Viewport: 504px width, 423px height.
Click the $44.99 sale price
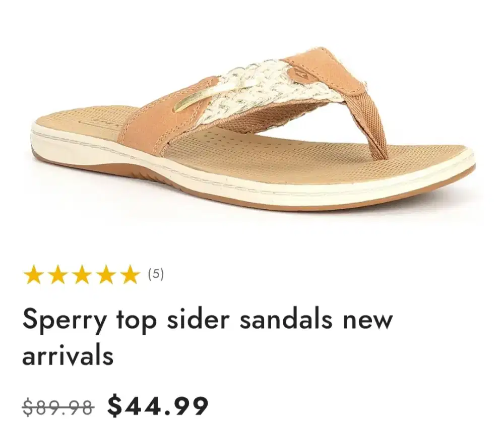[x=158, y=406]
